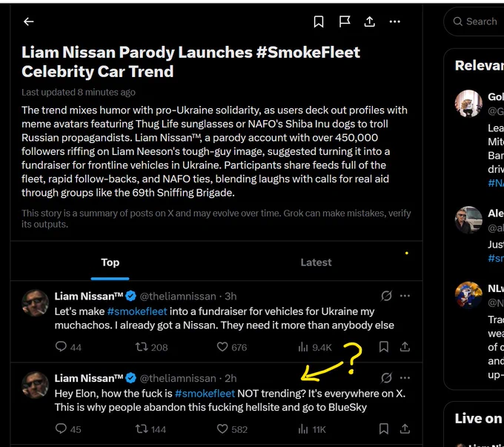Switch to the Latest tab
Image resolution: width=504 pixels, height=447 pixels.
[316, 262]
